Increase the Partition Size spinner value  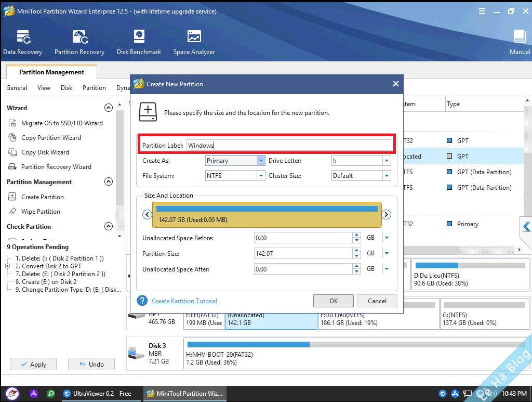coord(356,251)
